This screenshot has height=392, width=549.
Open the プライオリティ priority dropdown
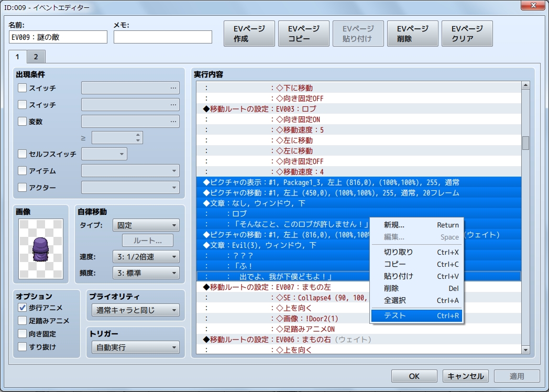click(135, 310)
